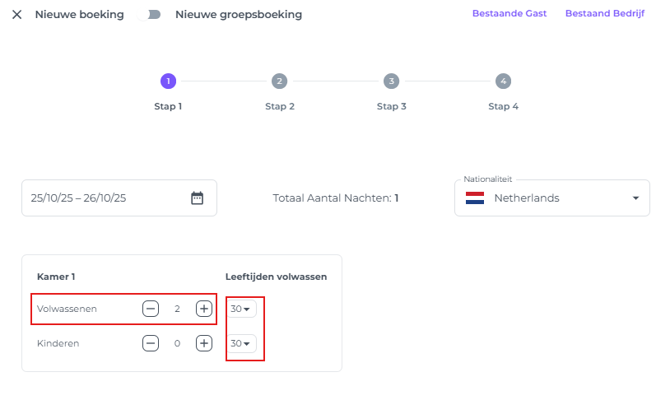670x414 pixels.
Task: Click the Bestaande Gast link
Action: tap(509, 14)
